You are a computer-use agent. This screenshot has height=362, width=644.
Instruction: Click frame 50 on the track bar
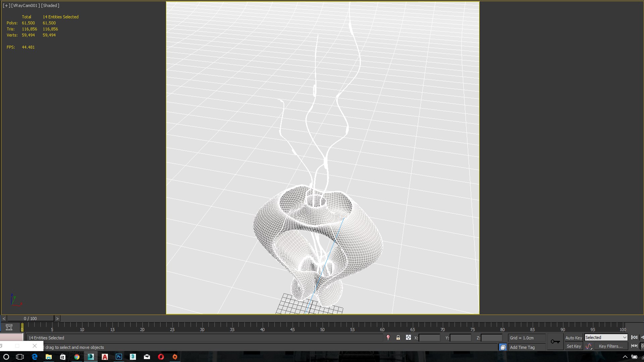coord(322,327)
